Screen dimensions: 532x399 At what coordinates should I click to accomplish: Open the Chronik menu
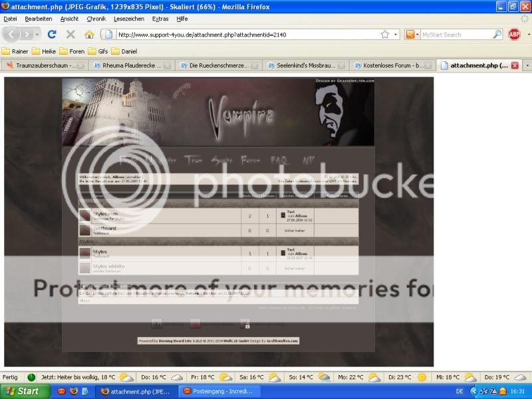pyautogui.click(x=96, y=19)
